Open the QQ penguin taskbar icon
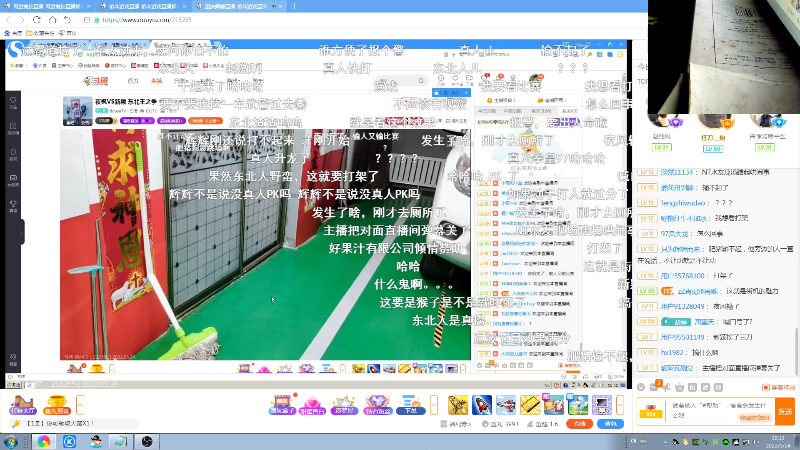 95,441
